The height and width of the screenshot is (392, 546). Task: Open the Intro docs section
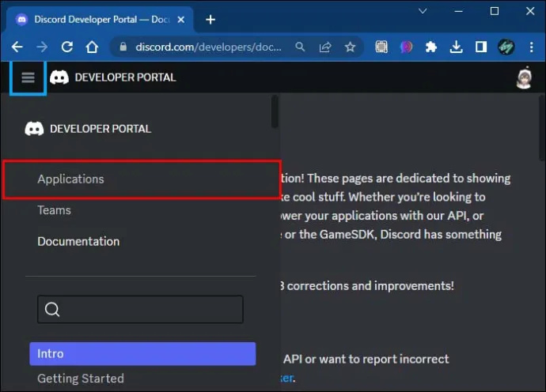142,354
